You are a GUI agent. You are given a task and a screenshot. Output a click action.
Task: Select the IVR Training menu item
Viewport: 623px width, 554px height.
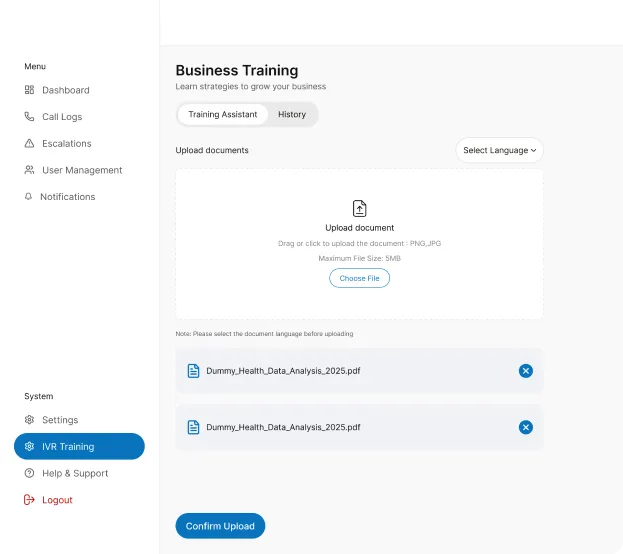79,446
